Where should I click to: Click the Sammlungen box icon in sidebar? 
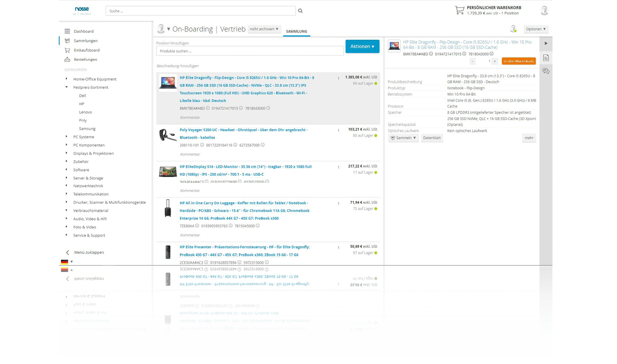pyautogui.click(x=67, y=40)
